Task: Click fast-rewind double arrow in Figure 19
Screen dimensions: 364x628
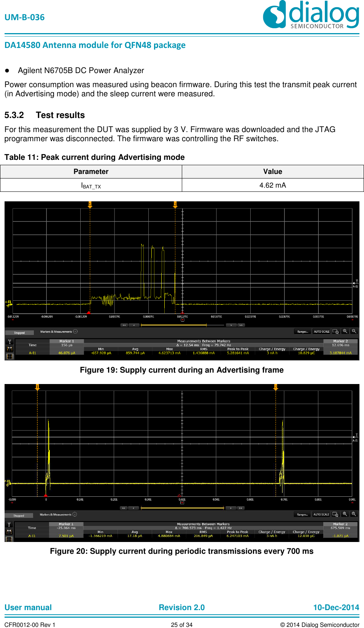Action: tap(124, 325)
